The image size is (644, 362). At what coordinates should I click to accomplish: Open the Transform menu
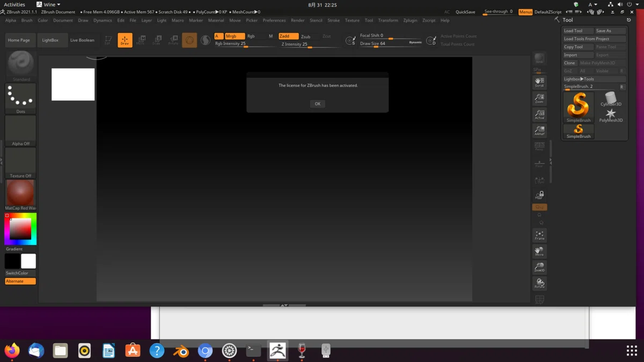pos(388,20)
